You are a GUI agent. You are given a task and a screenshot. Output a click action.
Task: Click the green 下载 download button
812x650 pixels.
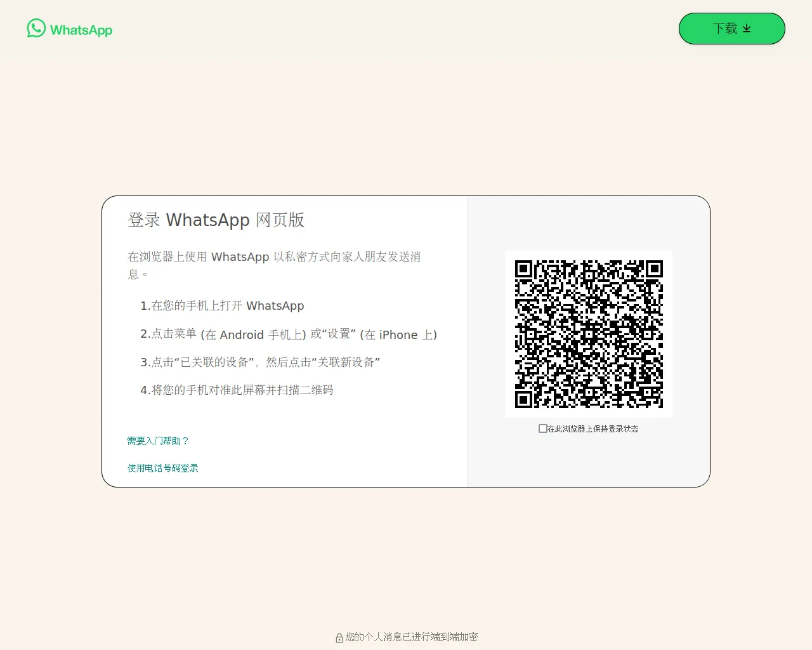[x=732, y=29]
